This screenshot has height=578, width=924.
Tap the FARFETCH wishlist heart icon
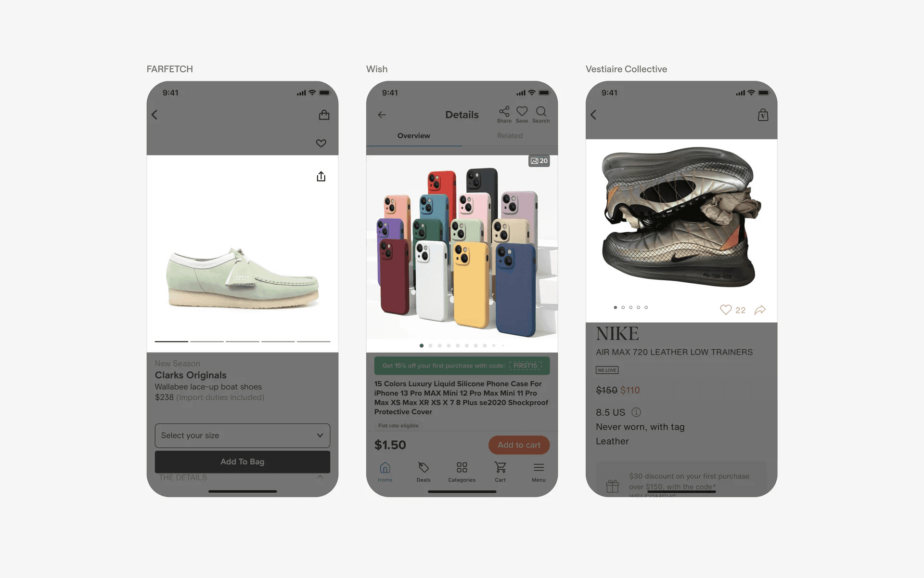[x=321, y=143]
